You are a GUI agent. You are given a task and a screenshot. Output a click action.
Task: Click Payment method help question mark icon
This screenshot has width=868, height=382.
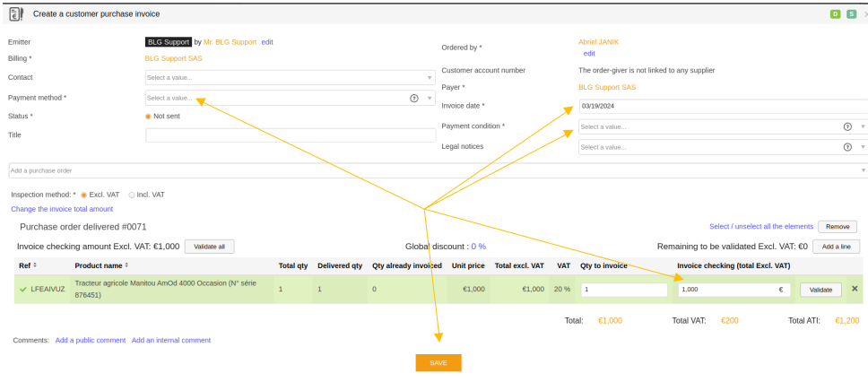tap(414, 99)
